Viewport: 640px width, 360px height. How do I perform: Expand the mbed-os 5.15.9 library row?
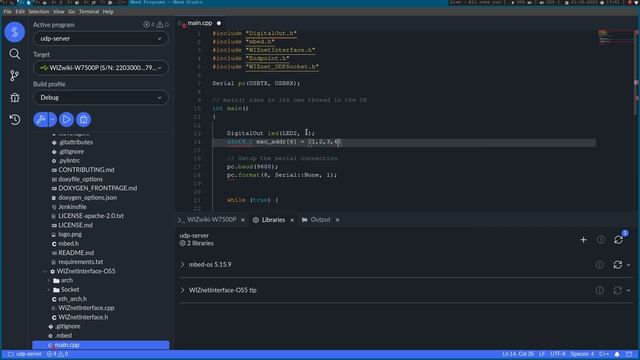coord(182,264)
